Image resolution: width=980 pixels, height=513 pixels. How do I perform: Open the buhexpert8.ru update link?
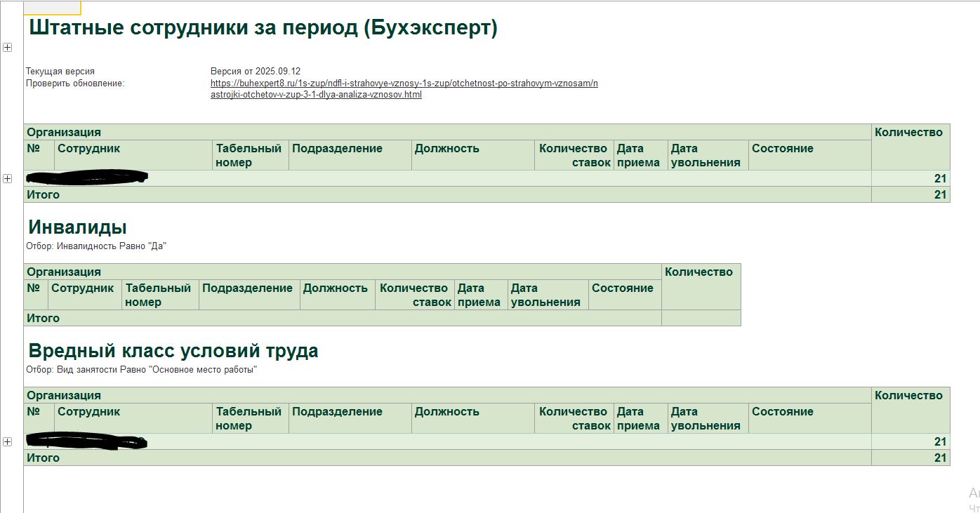coord(404,88)
